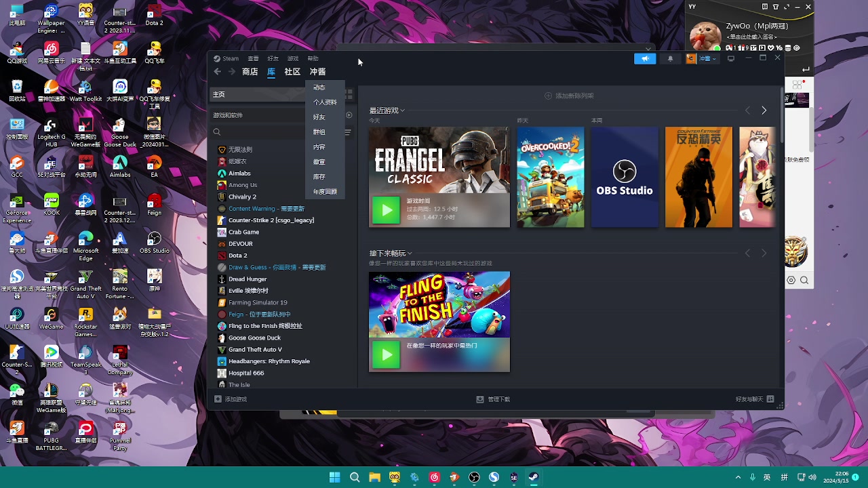
Task: Select Grand Theft Auto V in list
Action: 255,350
